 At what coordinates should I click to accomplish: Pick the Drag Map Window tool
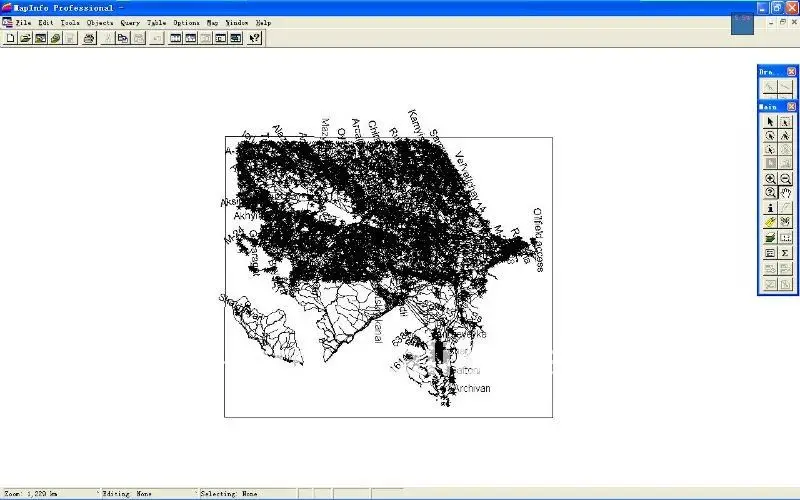pyautogui.click(x=785, y=222)
